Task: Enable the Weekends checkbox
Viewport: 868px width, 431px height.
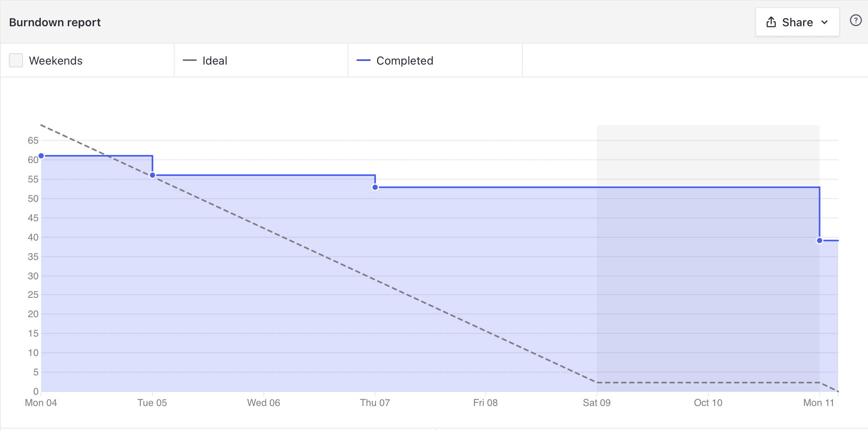Action: pyautogui.click(x=16, y=61)
